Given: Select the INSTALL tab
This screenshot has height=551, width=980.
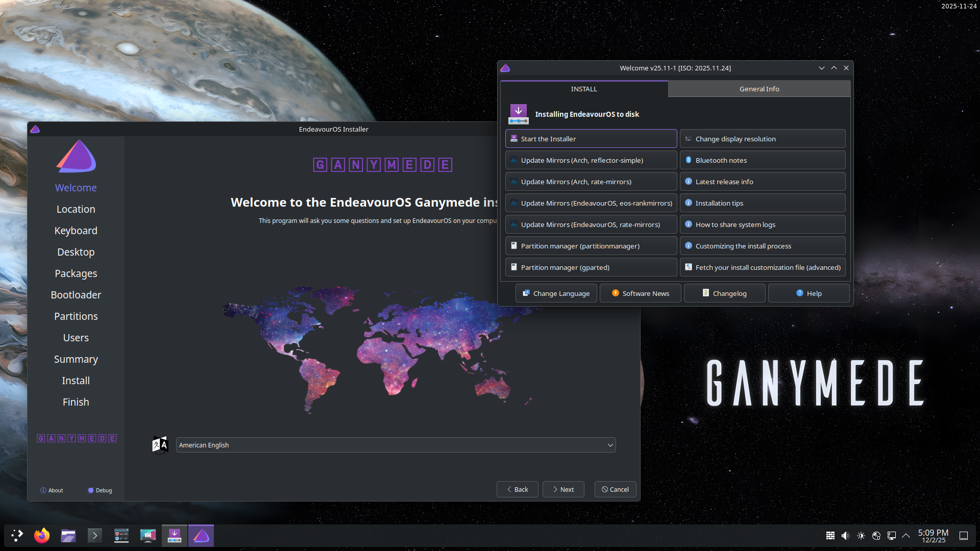Looking at the screenshot, I should (584, 89).
